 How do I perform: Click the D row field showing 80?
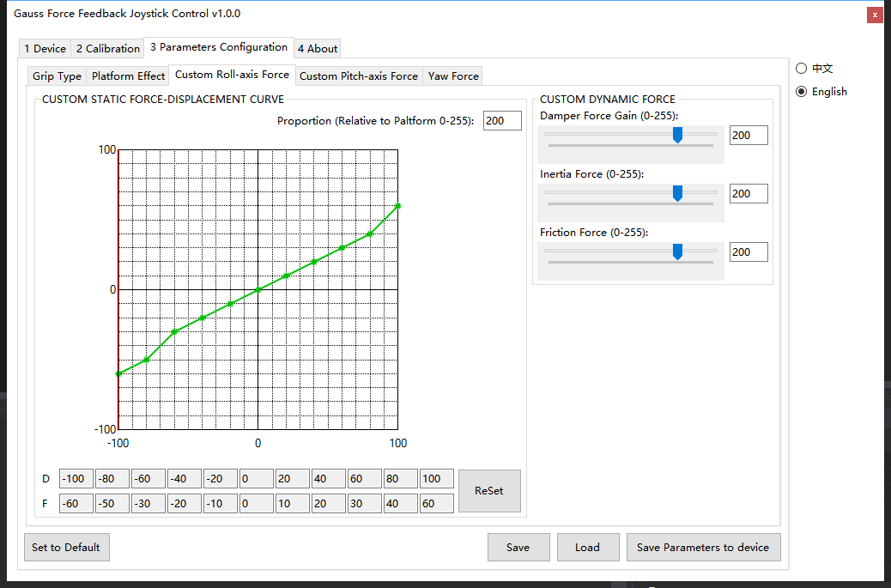[401, 478]
